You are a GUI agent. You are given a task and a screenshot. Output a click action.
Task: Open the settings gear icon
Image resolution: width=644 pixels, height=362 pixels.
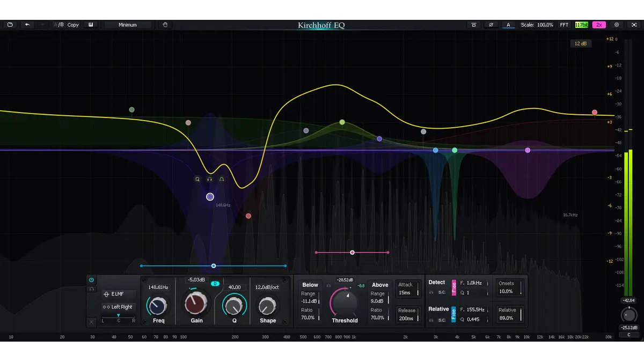pos(617,25)
